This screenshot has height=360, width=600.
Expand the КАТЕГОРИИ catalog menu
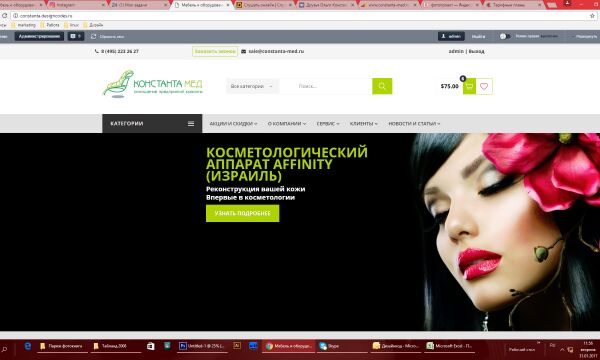(x=152, y=124)
